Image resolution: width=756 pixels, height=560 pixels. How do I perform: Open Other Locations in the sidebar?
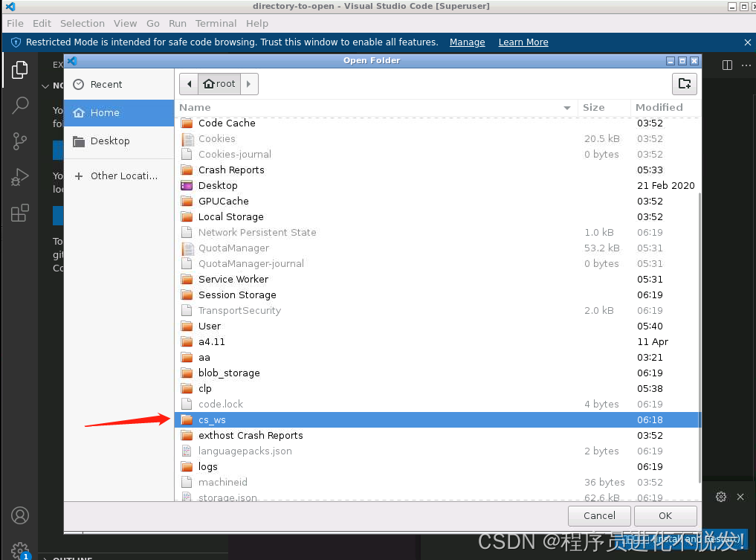119,176
